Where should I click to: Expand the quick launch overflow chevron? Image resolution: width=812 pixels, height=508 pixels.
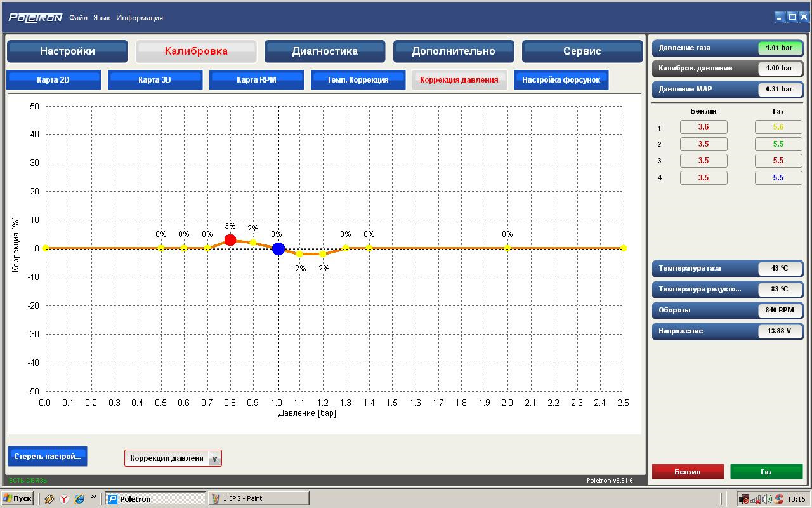click(94, 497)
